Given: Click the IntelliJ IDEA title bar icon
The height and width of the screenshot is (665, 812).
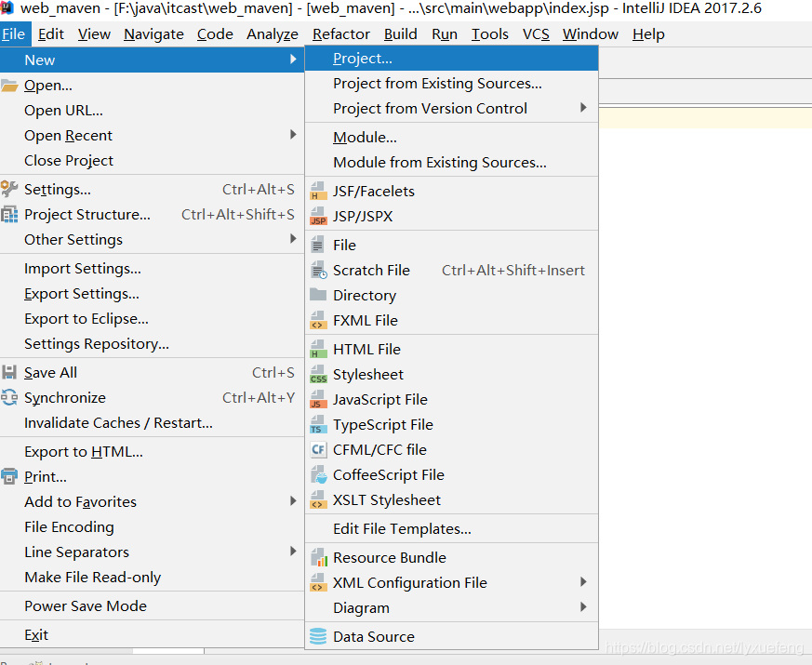Looking at the screenshot, I should pyautogui.click(x=7, y=8).
